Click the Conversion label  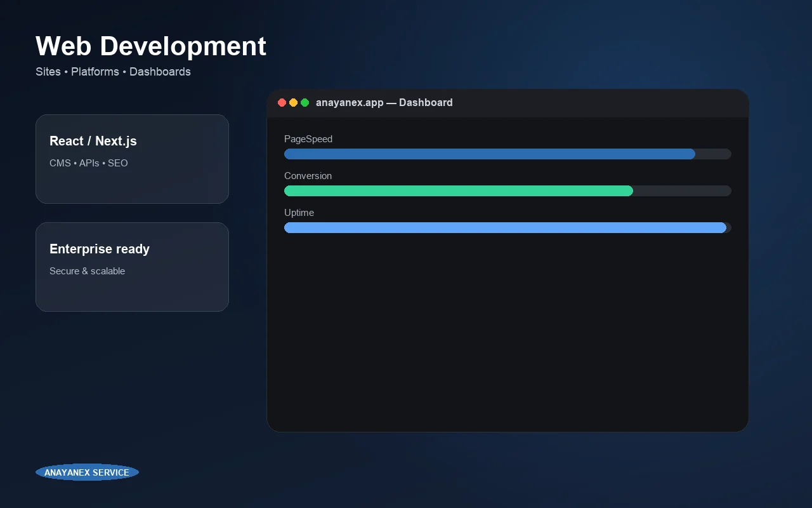point(308,176)
